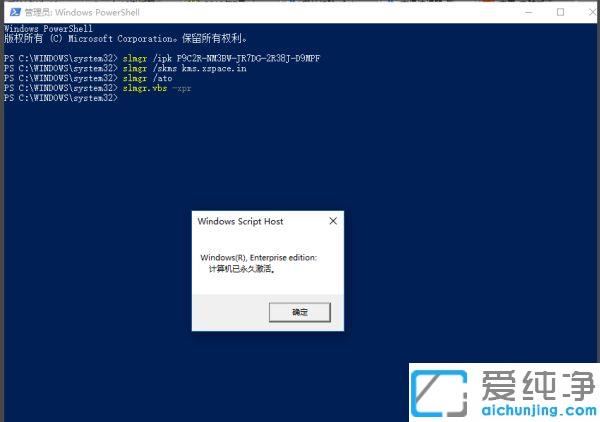Image resolution: width=600 pixels, height=422 pixels.
Task: Click the Windows(R), Enterprise edition text
Action: point(259,257)
